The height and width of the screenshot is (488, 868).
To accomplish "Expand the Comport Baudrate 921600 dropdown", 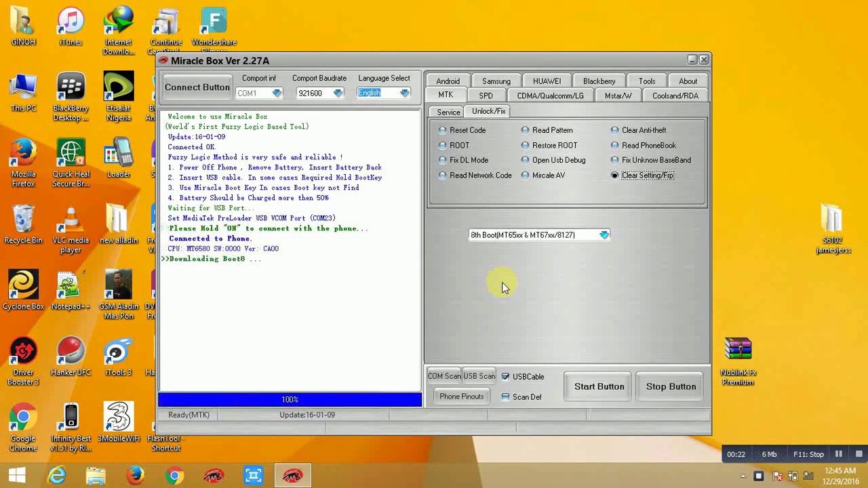I will point(338,93).
